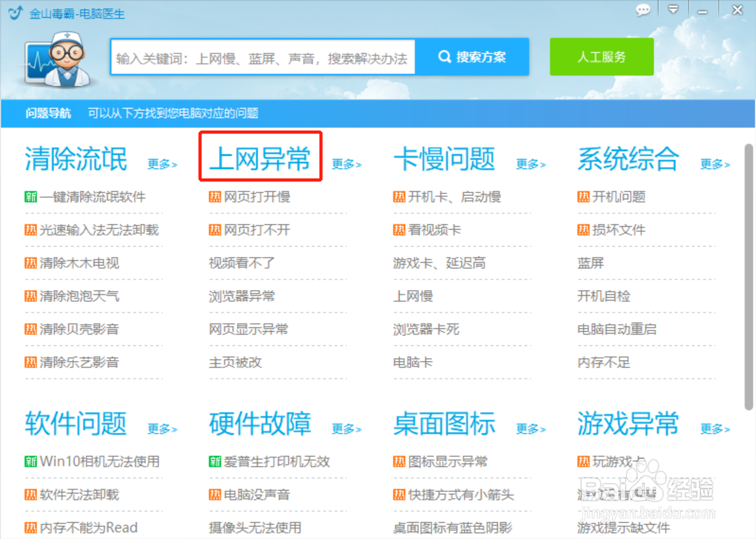Open 开机自检 solution
The height and width of the screenshot is (539, 756).
(x=604, y=296)
